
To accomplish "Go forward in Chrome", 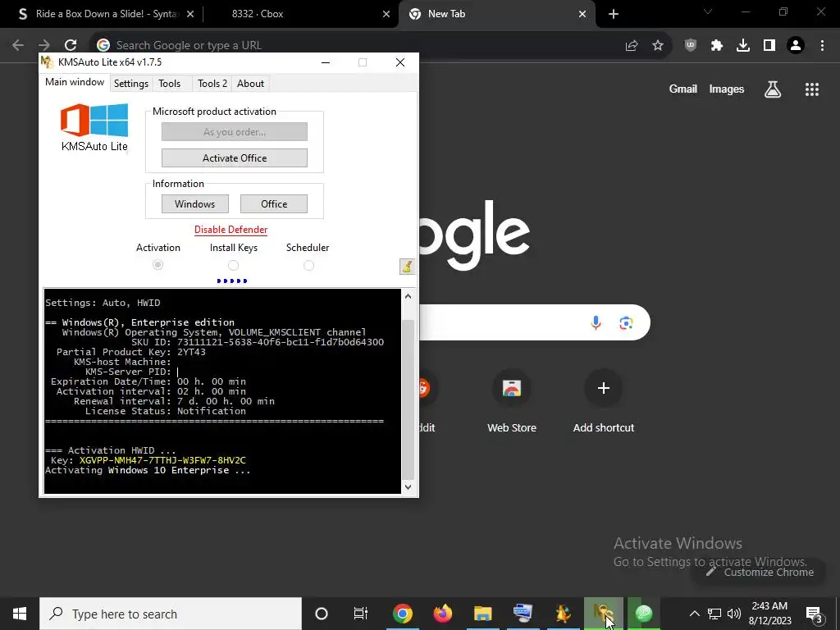I will [x=44, y=45].
